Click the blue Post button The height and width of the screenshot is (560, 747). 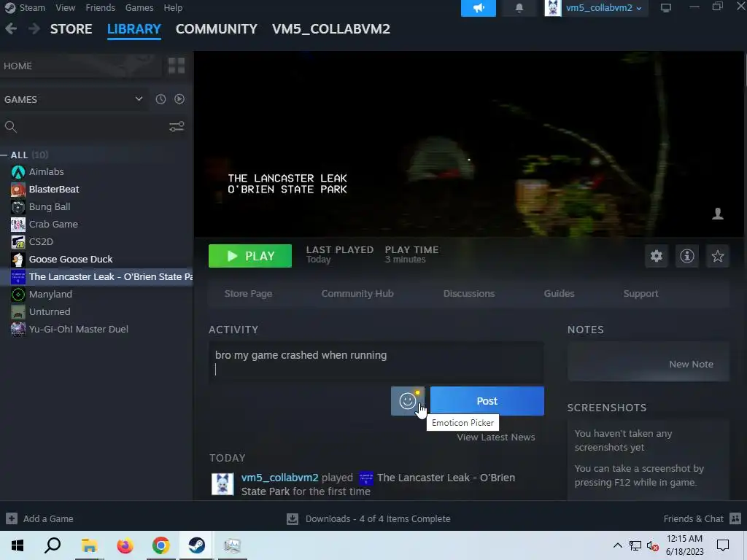(x=487, y=401)
